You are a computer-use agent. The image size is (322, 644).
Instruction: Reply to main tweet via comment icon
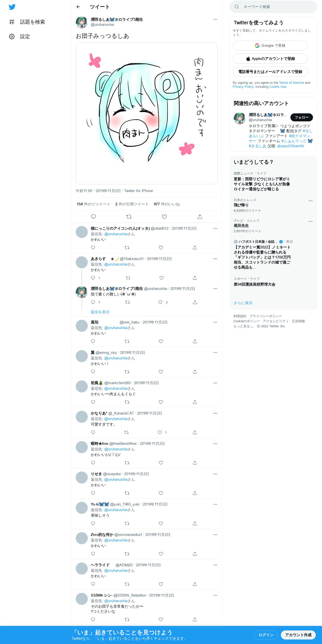click(x=93, y=217)
